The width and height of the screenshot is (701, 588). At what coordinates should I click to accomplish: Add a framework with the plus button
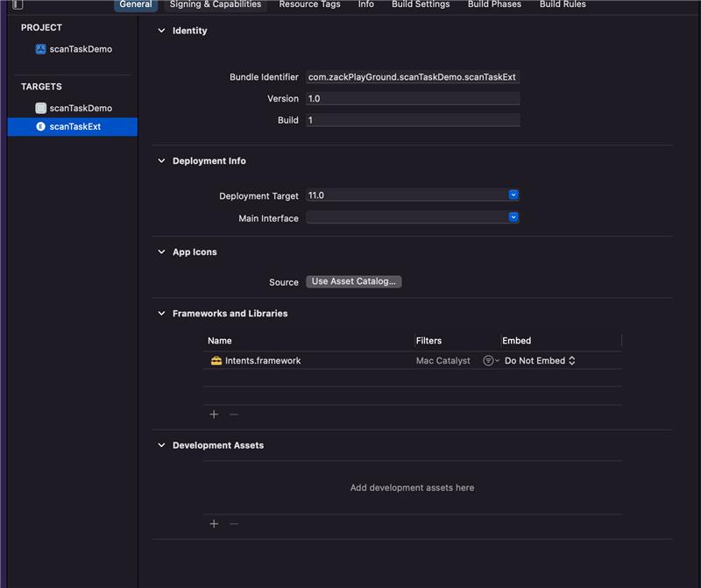tap(214, 414)
